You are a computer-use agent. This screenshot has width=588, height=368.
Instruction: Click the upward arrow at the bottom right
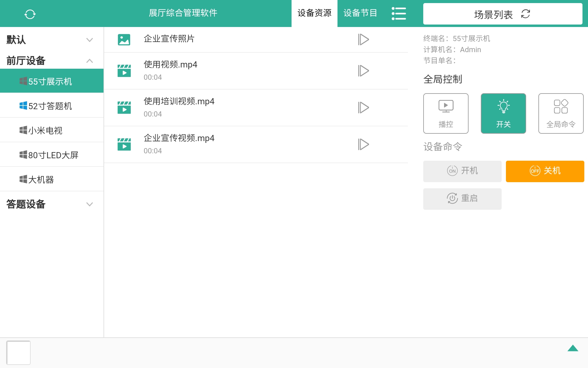coord(573,348)
